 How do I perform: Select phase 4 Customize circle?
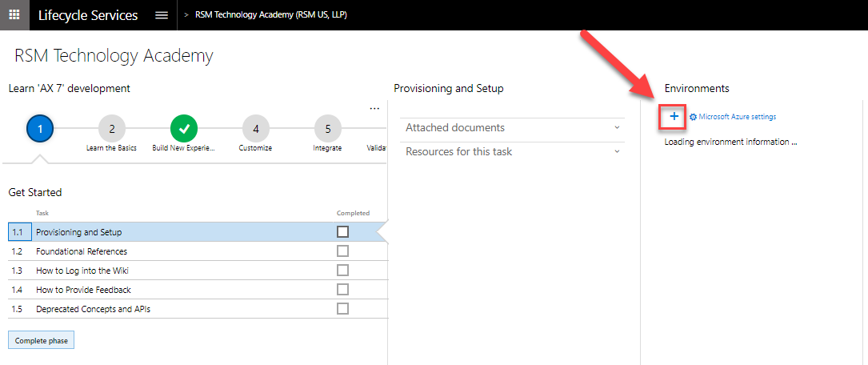tap(255, 128)
